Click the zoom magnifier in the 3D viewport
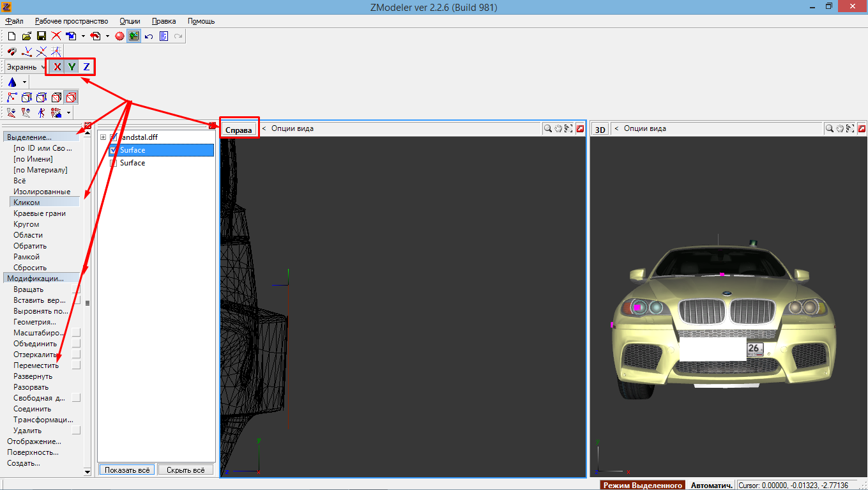This screenshot has width=868, height=490. pyautogui.click(x=829, y=129)
